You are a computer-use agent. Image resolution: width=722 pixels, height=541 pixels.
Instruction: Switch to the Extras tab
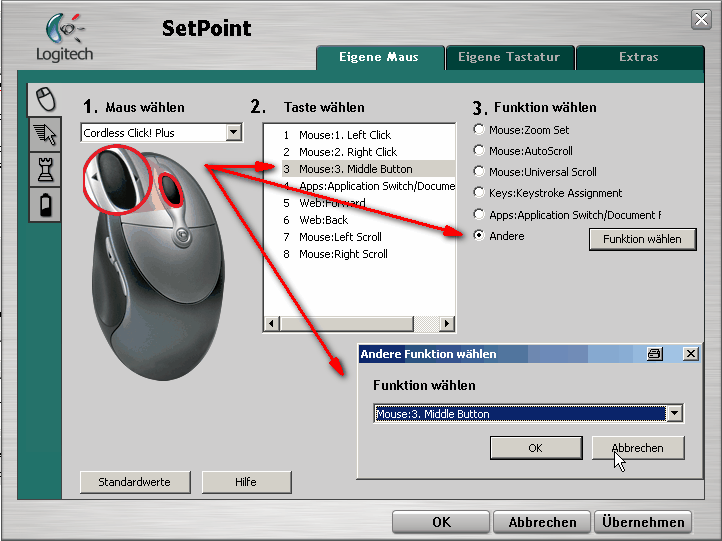(x=639, y=57)
